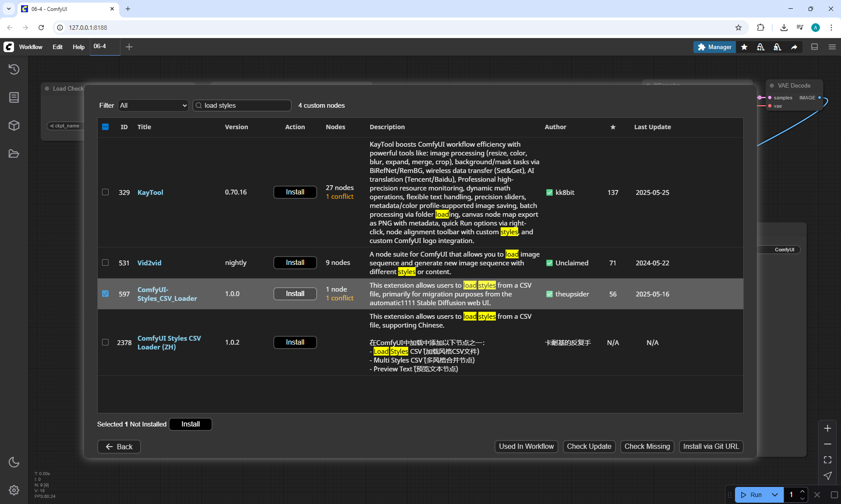The width and height of the screenshot is (841, 504).
Task: Expand the Run button dropdown arrow
Action: click(x=774, y=495)
